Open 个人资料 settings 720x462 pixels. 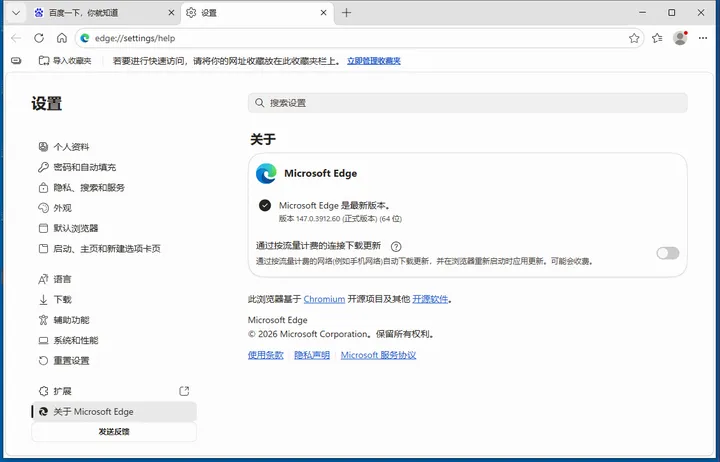[x=114, y=147]
